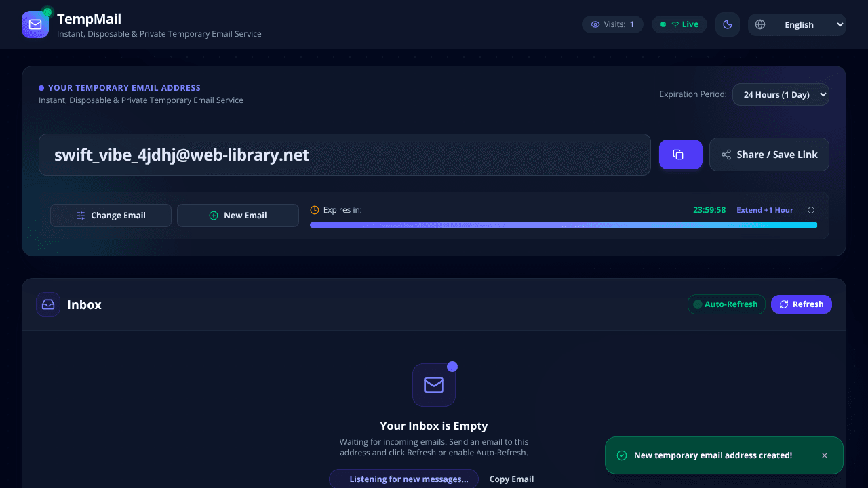Click the 'Your Inbox is Empty' heading
The height and width of the screenshot is (488, 868).
coord(434,426)
